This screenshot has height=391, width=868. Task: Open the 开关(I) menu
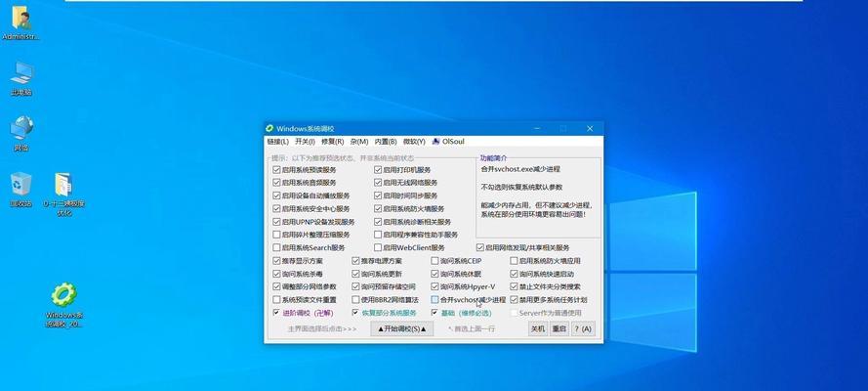pos(305,142)
